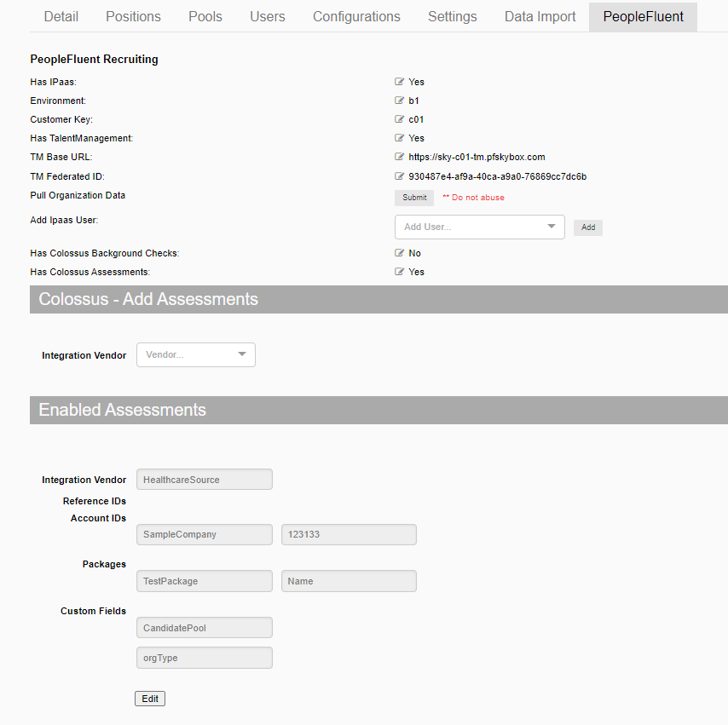
Task: Edit the Environment value pencil icon
Action: click(399, 101)
